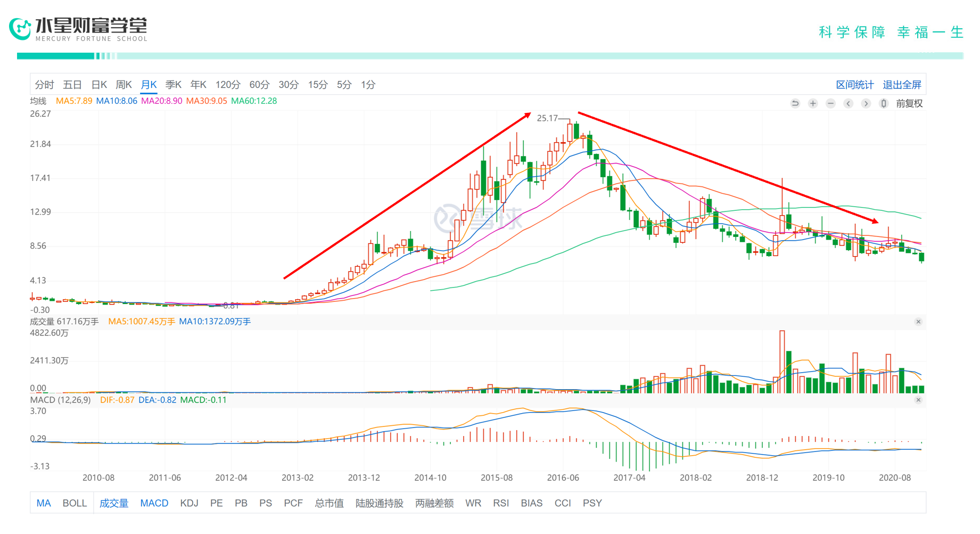Click the reset/undo chart view icon
Image resolution: width=980 pixels, height=534 pixels.
(x=795, y=103)
